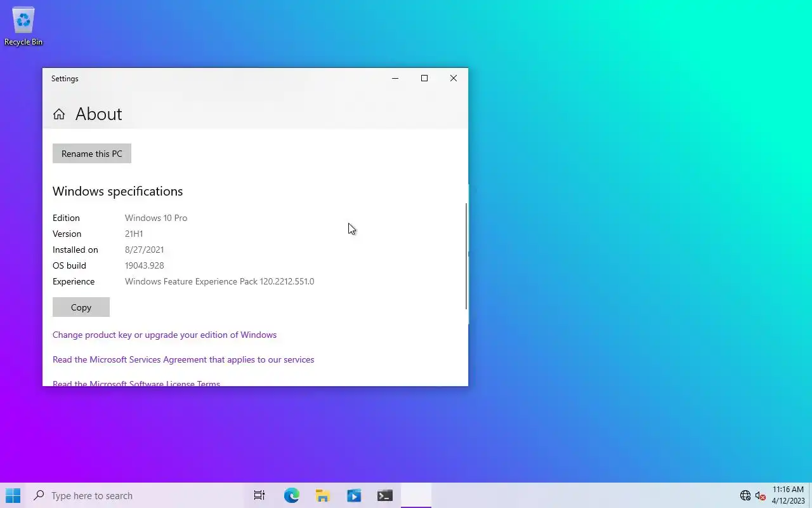Open the Windows Start menu
The width and height of the screenshot is (812, 508).
click(13, 495)
